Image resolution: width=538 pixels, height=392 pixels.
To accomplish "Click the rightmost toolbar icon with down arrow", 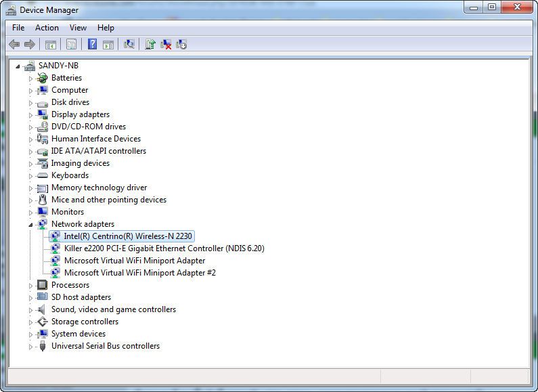I will pos(181,45).
